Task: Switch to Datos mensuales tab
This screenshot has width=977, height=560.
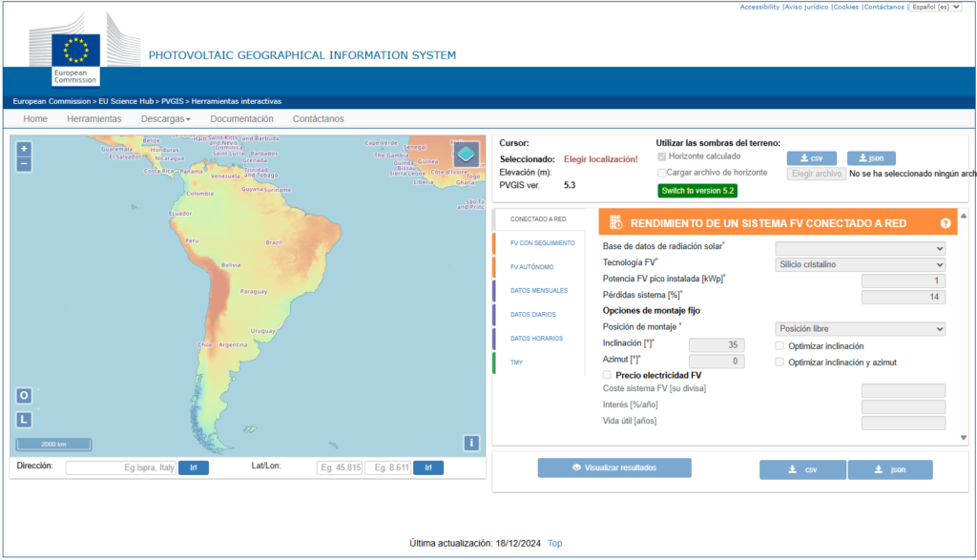Action: point(539,290)
